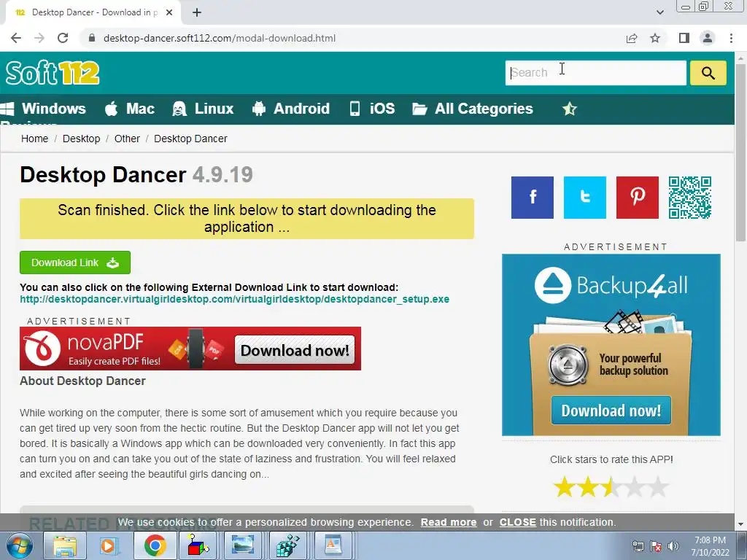The height and width of the screenshot is (560, 747).
Task: Bookmark this page with the star
Action: coord(656,38)
